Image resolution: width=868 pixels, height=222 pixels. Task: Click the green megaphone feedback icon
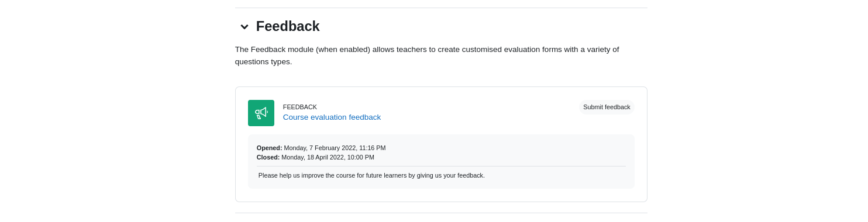coord(261,113)
